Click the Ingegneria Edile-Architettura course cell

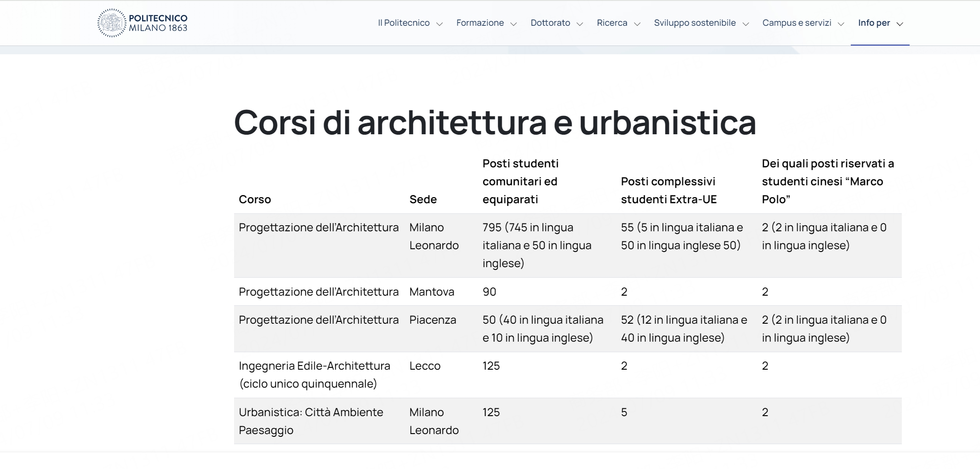pos(314,375)
